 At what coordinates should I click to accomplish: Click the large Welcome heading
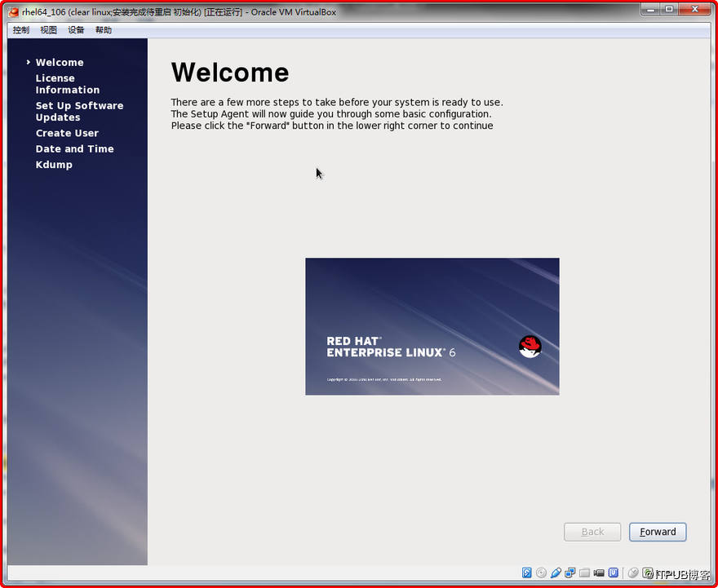[230, 73]
